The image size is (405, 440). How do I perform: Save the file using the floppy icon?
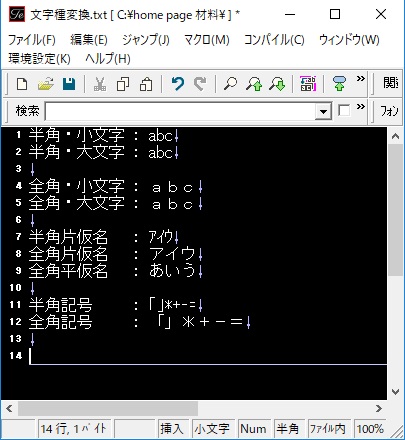69,84
